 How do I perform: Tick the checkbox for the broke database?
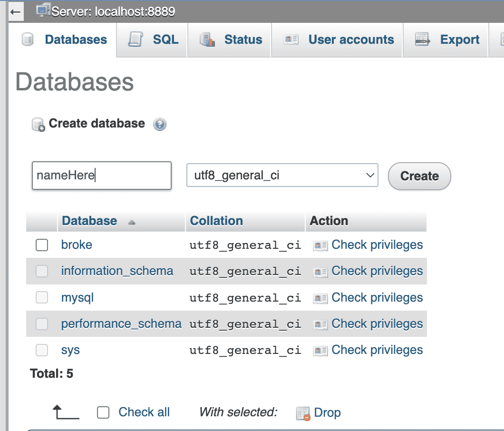tap(42, 245)
